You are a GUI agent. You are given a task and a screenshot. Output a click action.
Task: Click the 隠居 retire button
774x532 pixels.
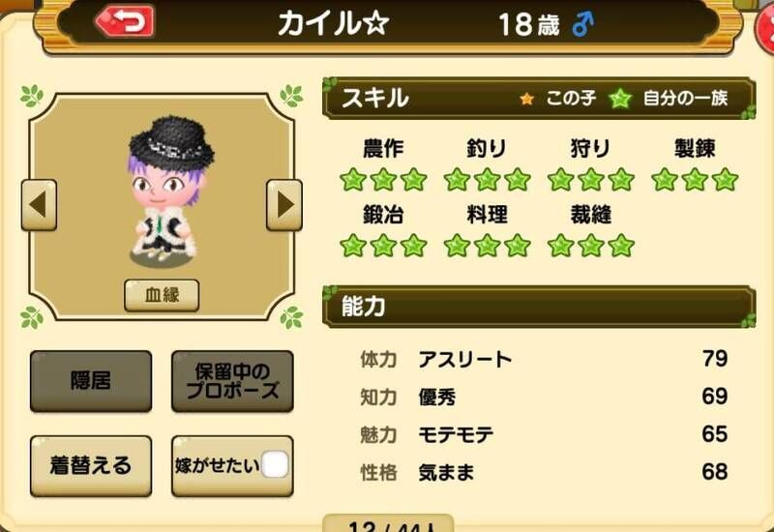coord(91,381)
